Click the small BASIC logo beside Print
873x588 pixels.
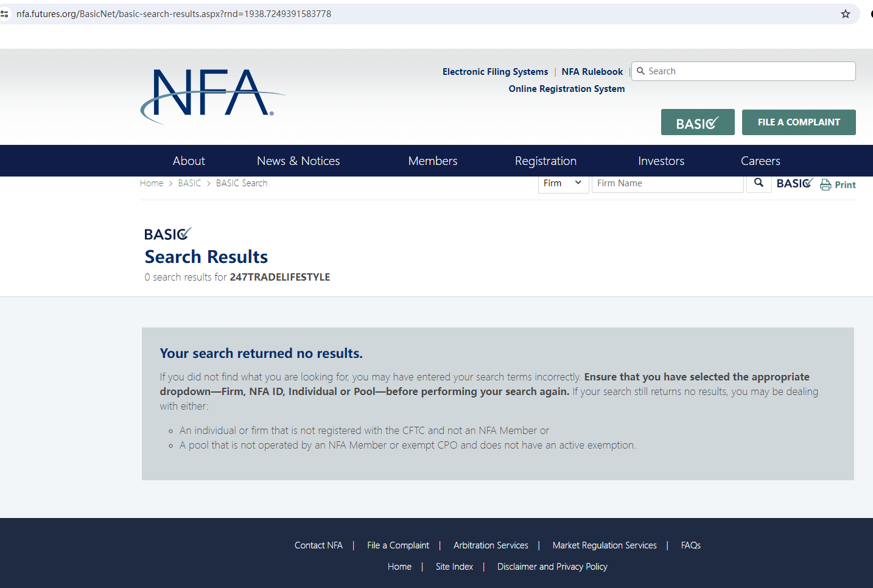coord(794,183)
